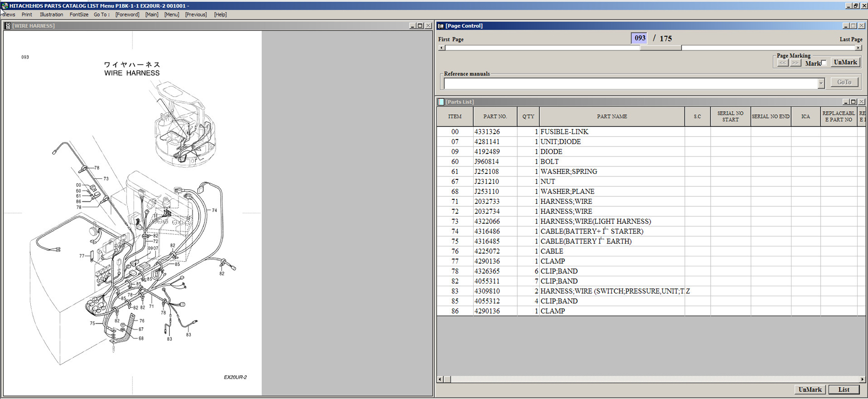Click the Parts List panel grid icon
Image resolution: width=868 pixels, height=399 pixels.
click(x=440, y=102)
